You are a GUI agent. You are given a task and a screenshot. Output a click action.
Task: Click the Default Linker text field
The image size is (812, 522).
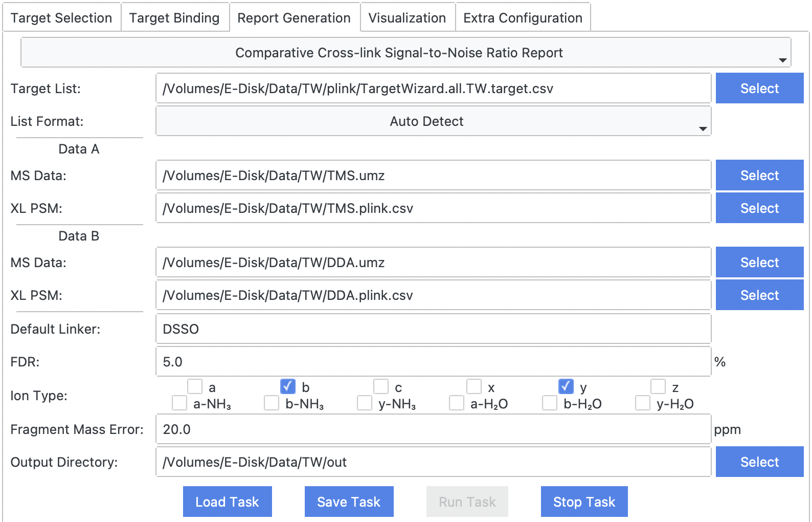(433, 329)
